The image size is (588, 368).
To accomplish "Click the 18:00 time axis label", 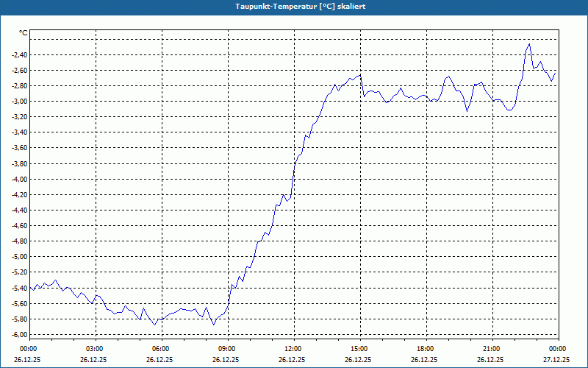I will pos(426,349).
